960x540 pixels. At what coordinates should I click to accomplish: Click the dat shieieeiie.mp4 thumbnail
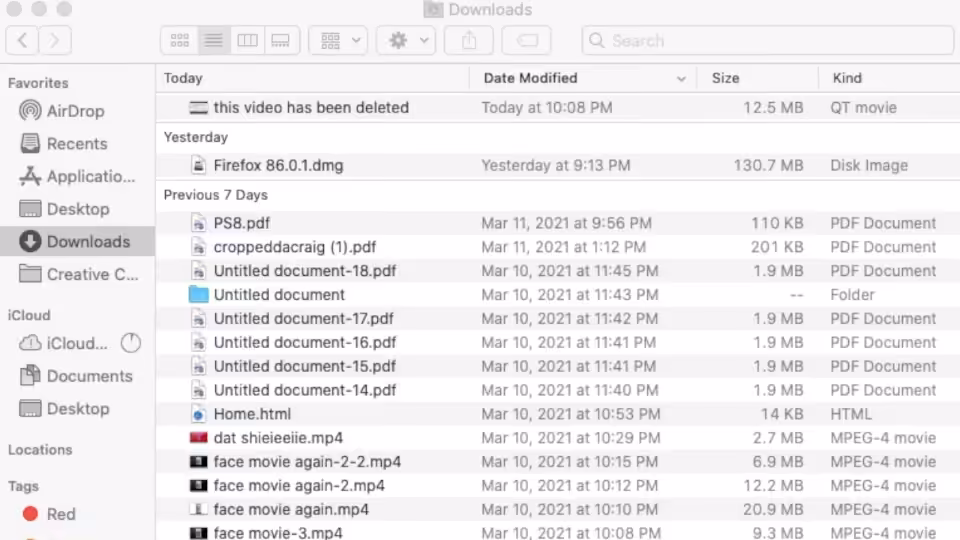198,438
